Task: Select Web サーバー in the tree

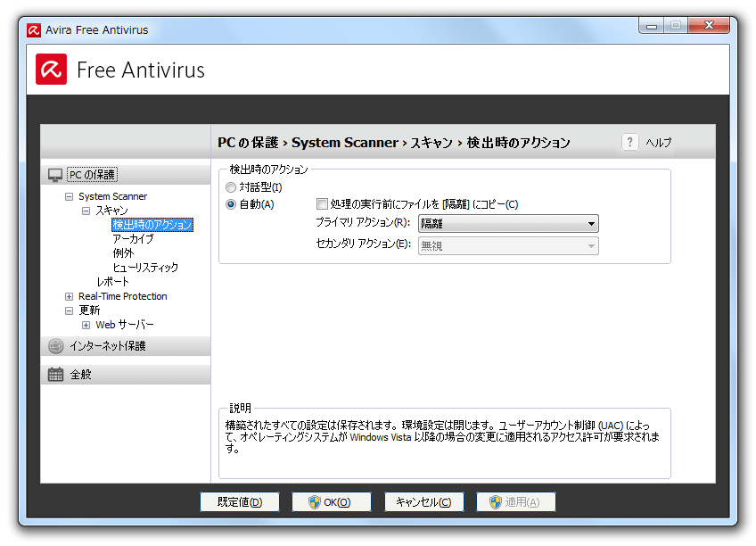Action: pos(125,325)
